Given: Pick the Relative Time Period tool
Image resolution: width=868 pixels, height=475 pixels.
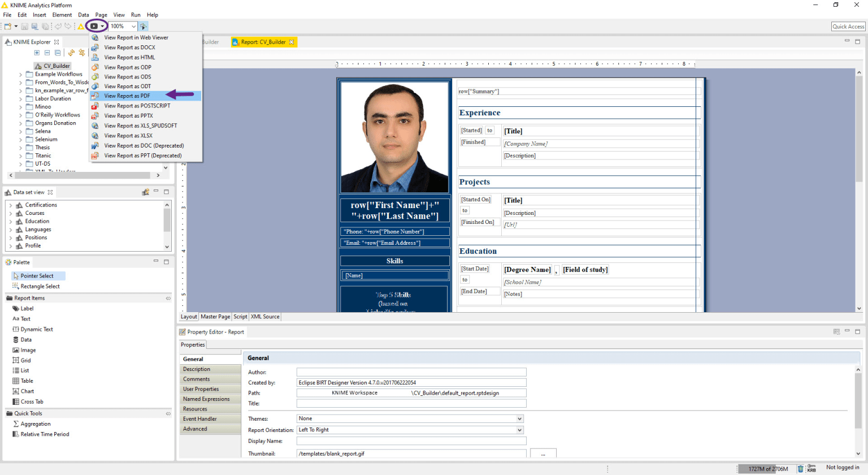Looking at the screenshot, I should point(41,434).
